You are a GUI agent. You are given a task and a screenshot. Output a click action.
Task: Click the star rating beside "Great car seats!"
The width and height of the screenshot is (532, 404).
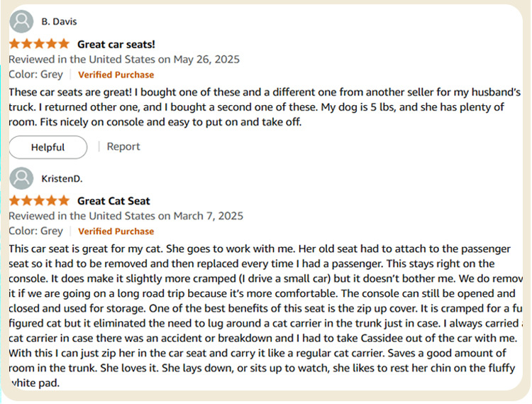[39, 44]
